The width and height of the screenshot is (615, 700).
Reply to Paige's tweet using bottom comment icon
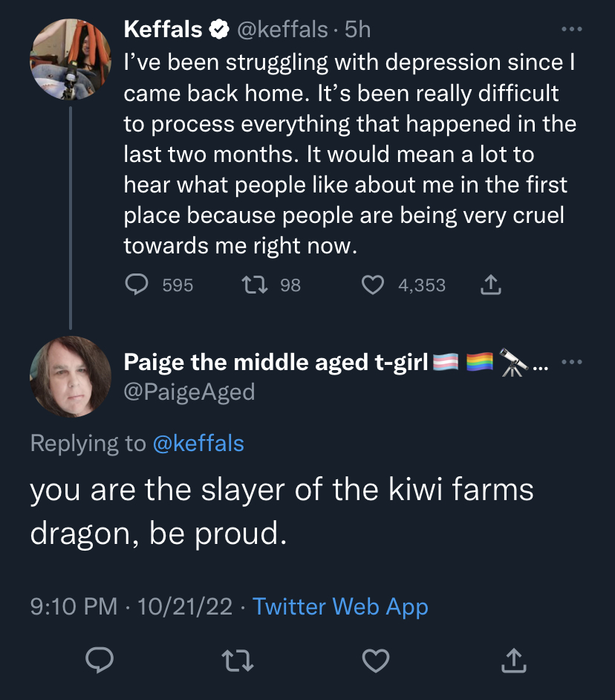tap(100, 660)
